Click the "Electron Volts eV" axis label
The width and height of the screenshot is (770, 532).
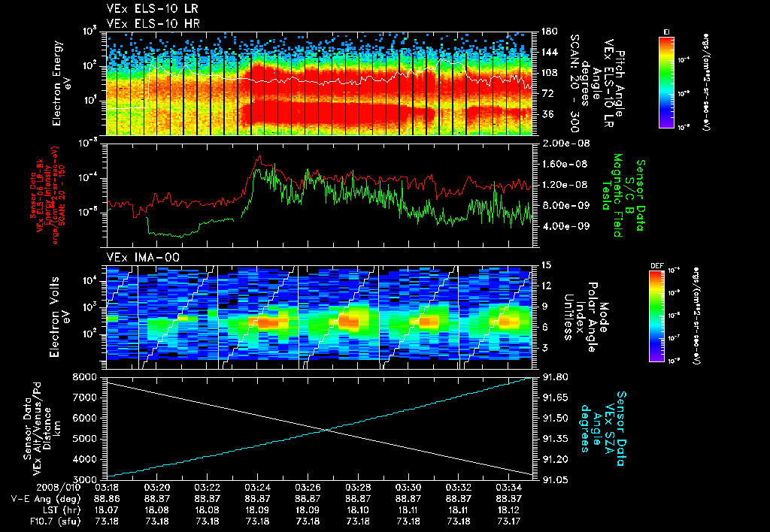tap(59, 317)
